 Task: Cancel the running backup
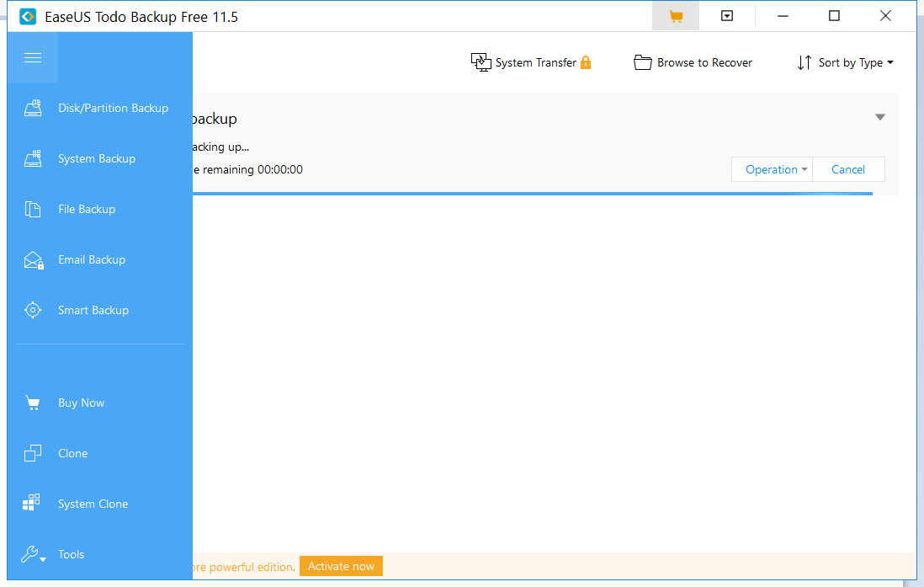[x=848, y=169]
